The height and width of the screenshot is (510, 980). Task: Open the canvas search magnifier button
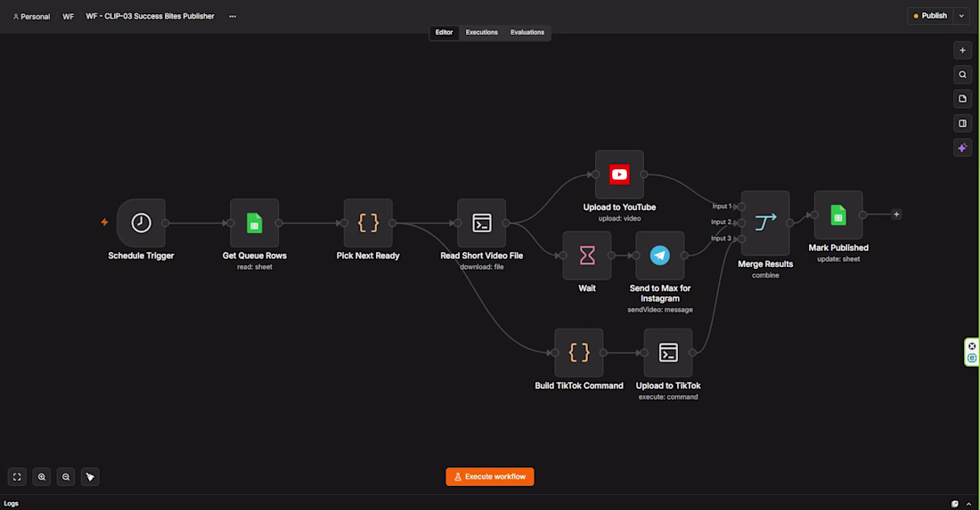point(962,74)
